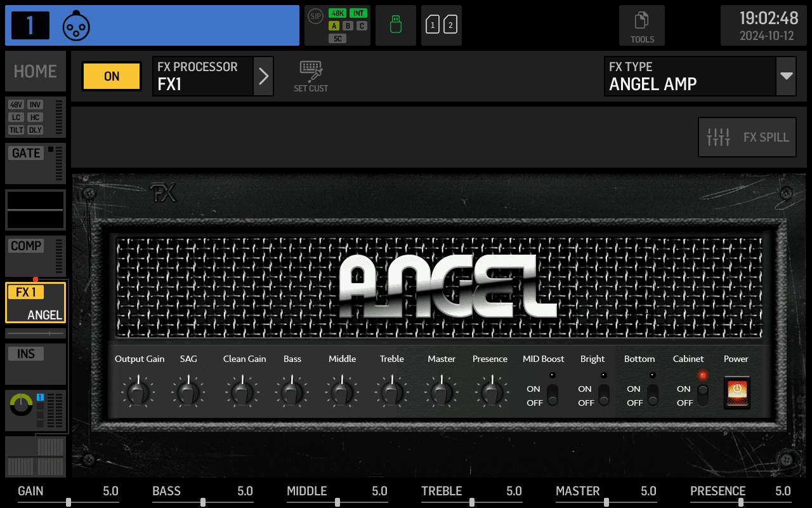Toggle the Bright switch
Screen dimensions: 812x508
[x=603, y=395]
